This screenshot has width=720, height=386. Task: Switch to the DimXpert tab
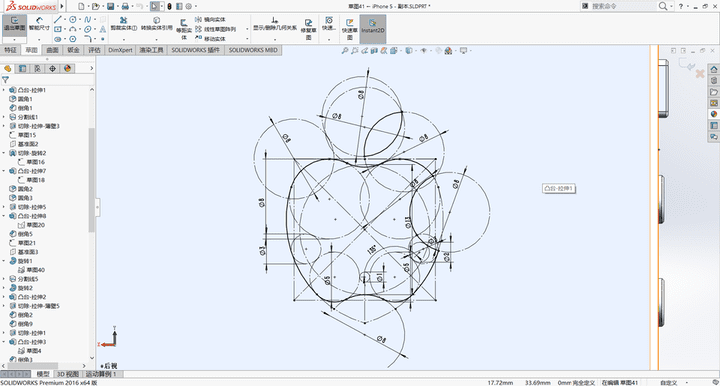coord(120,50)
